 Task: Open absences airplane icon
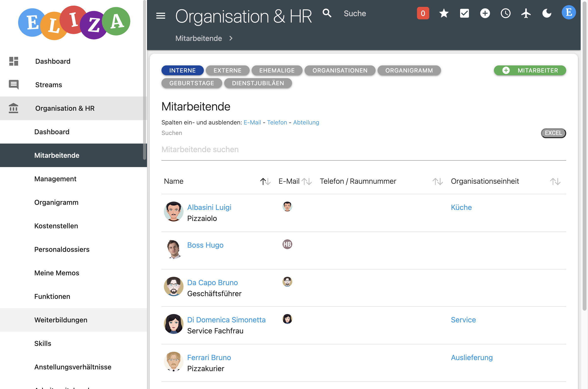tap(526, 13)
